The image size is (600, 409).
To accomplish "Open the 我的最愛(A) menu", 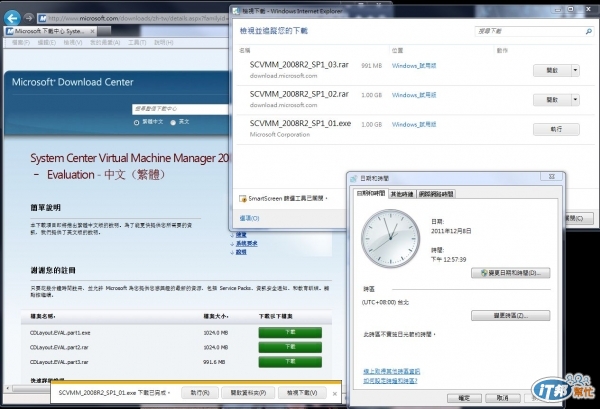I will point(105,42).
